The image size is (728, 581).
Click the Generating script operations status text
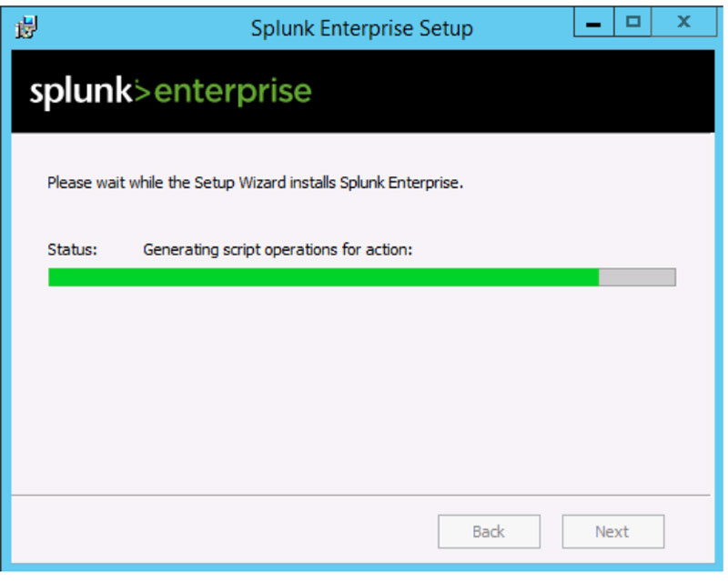278,250
